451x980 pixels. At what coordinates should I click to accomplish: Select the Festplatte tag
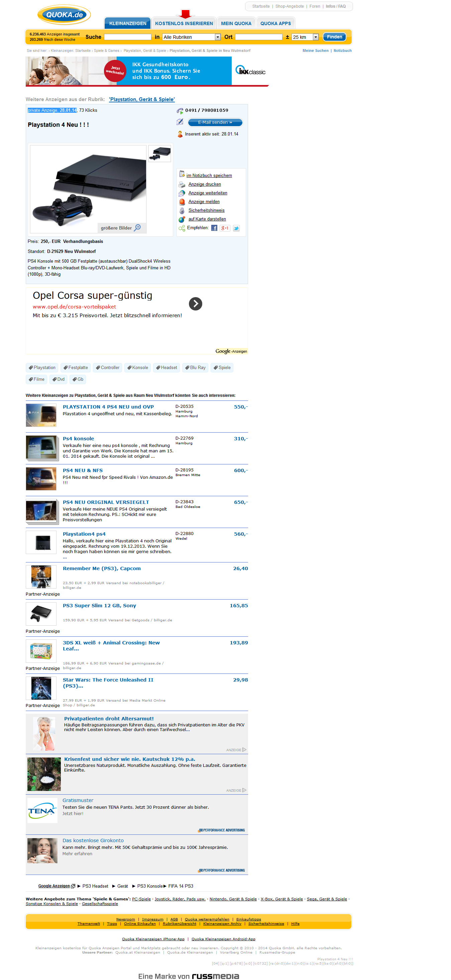pos(75,367)
